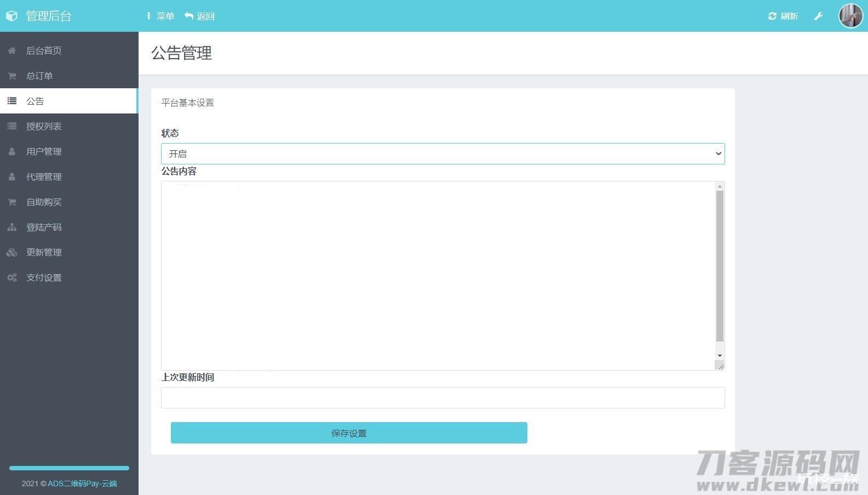Open 支付设置 sidebar entry
The width and height of the screenshot is (868, 495).
pyautogui.click(x=69, y=277)
